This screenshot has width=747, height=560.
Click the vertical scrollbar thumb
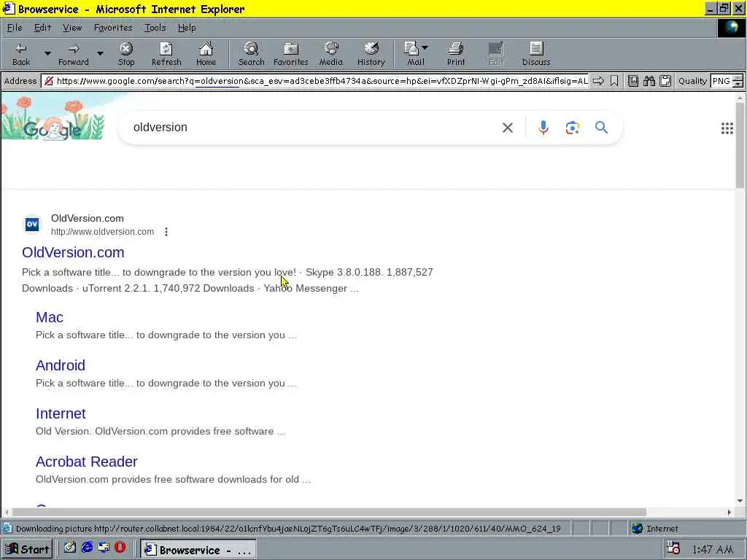[x=740, y=145]
